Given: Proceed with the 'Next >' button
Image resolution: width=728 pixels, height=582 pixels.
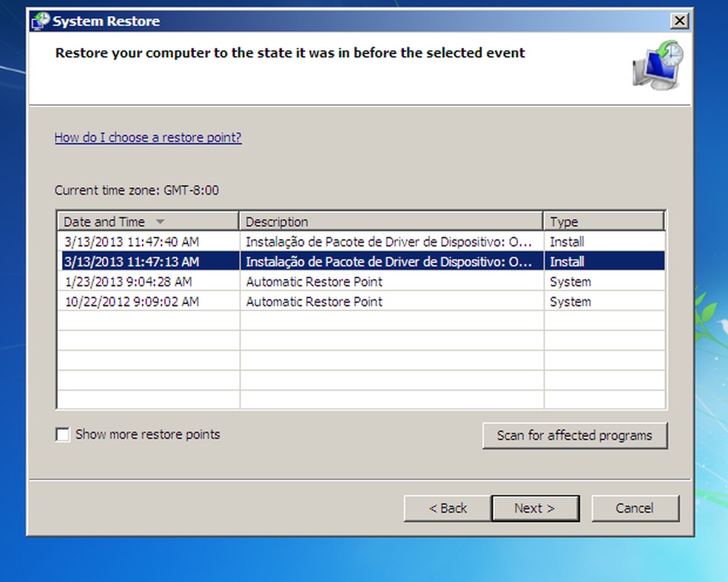Looking at the screenshot, I should (x=535, y=508).
